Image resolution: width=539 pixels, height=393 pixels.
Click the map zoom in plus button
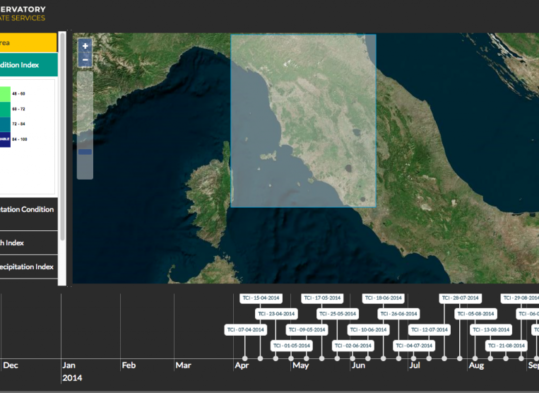pos(85,46)
